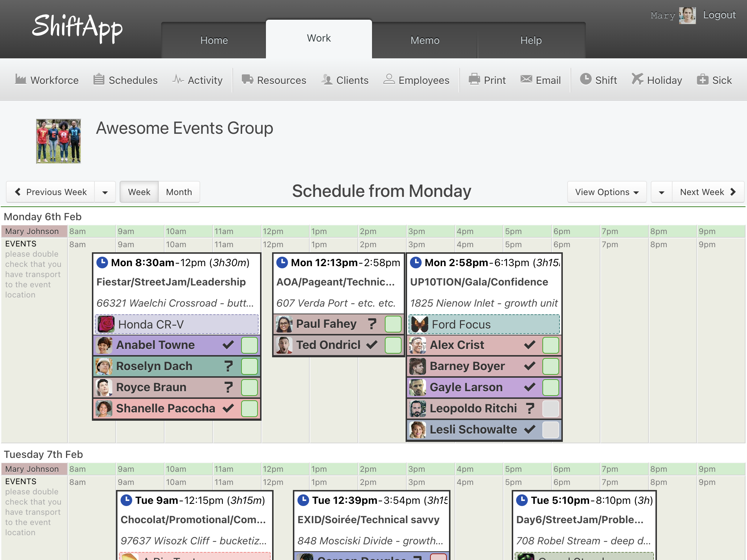Check the box next to Paul Fahey
The height and width of the screenshot is (560, 747).
click(393, 324)
